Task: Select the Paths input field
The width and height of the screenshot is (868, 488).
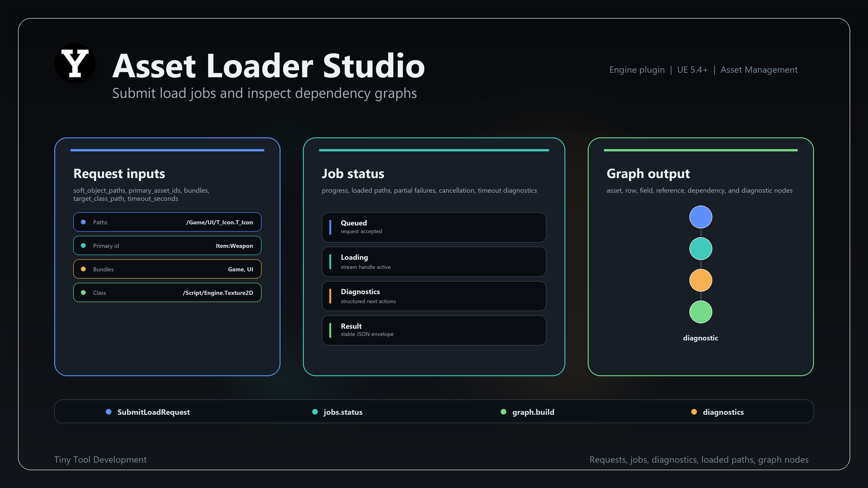Action: coord(167,222)
